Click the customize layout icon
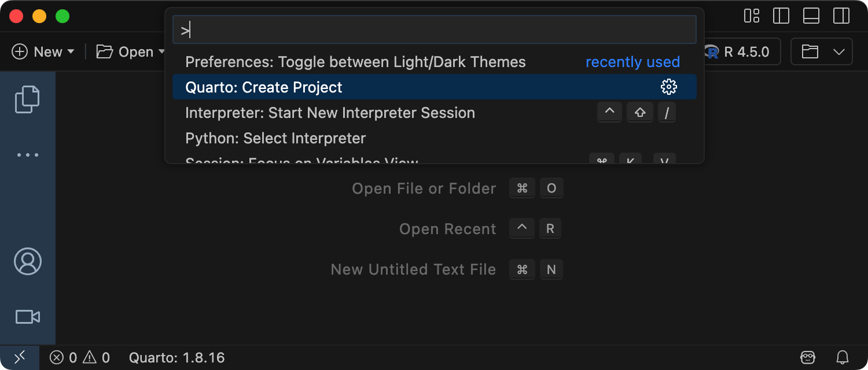 coord(752,16)
